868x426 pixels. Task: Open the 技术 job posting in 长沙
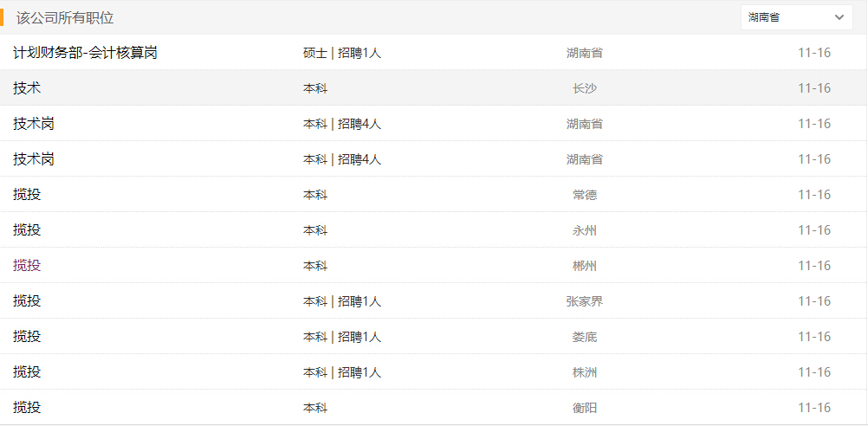27,88
